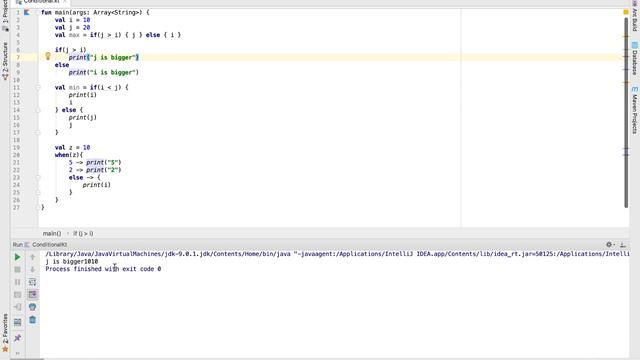640x360 pixels.
Task: Click print("5") on line 21
Action: coord(104,162)
